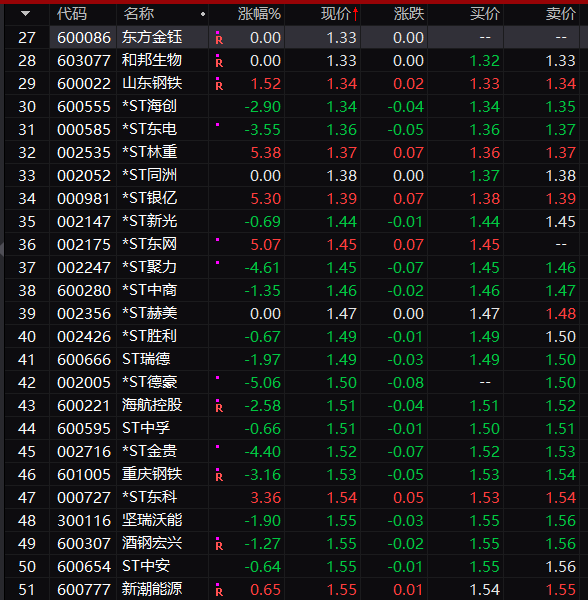Select stock name ST中孚
The image size is (588, 600).
click(x=146, y=428)
